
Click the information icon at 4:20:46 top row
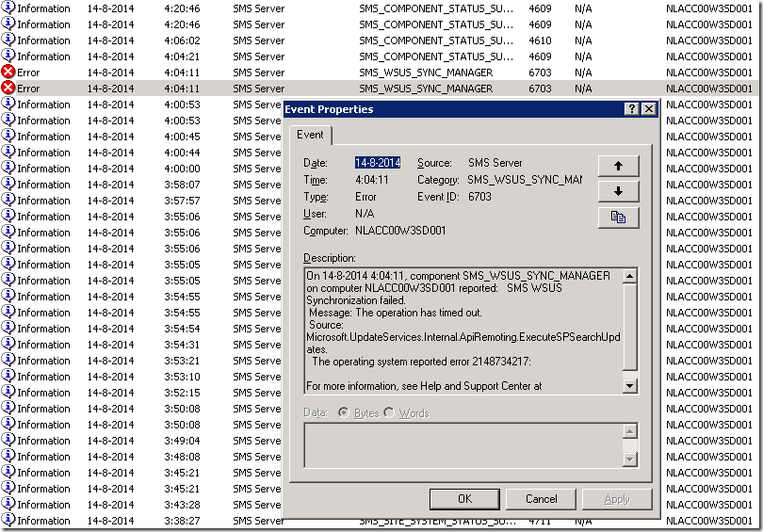coord(8,8)
